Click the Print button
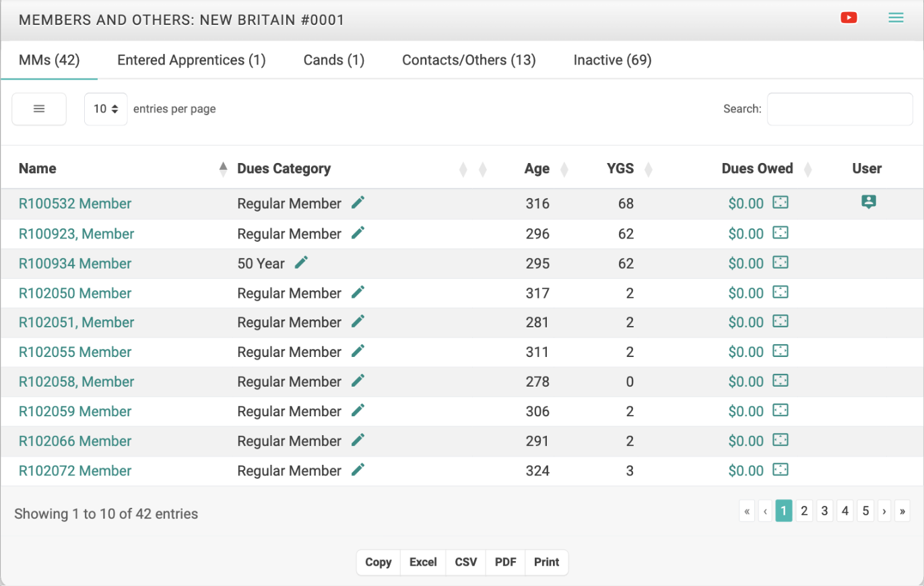This screenshot has width=924, height=586. (x=547, y=562)
